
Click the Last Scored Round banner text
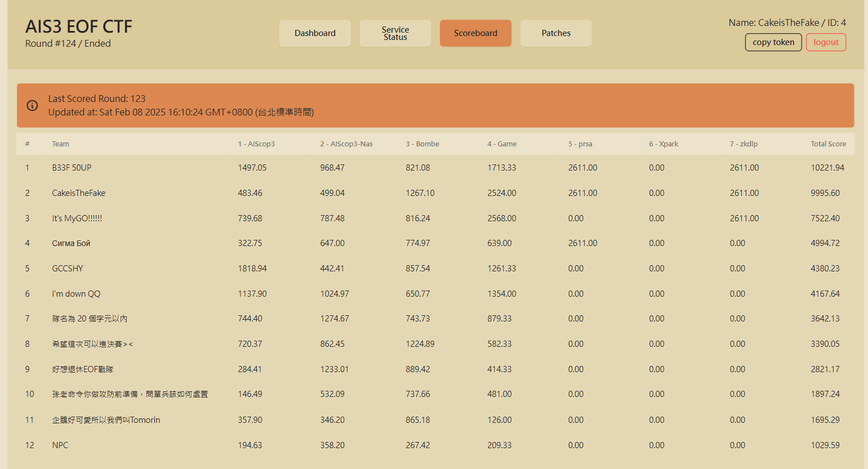click(97, 99)
